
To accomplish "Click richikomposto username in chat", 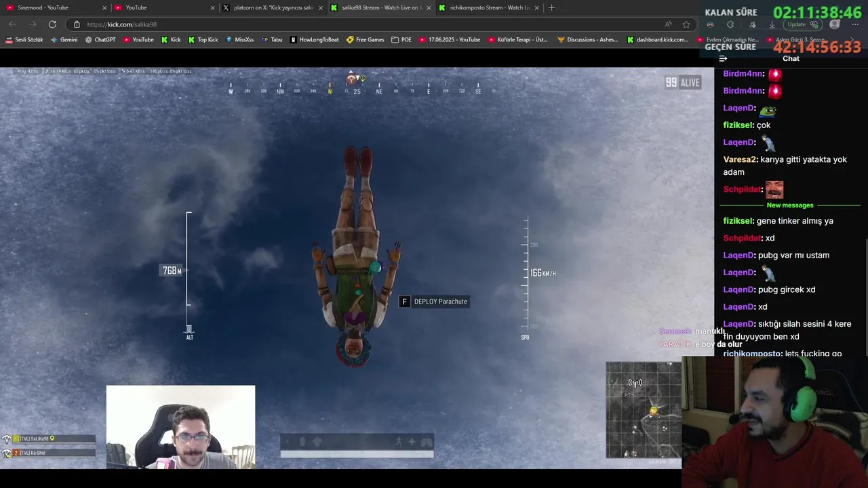I will [x=752, y=354].
